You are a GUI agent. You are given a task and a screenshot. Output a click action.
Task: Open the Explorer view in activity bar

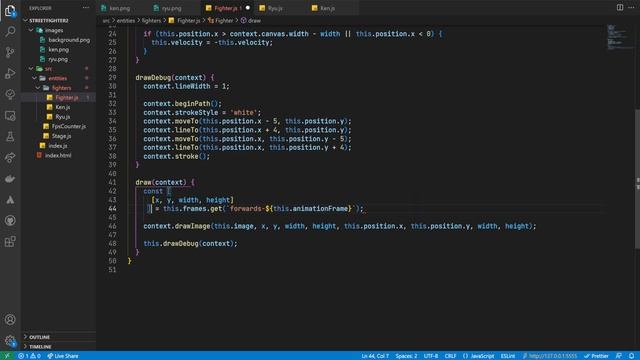10,11
